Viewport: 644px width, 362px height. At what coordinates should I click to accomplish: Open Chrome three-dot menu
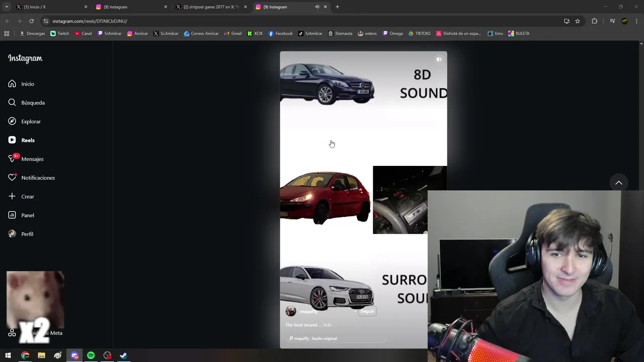pyautogui.click(x=636, y=21)
